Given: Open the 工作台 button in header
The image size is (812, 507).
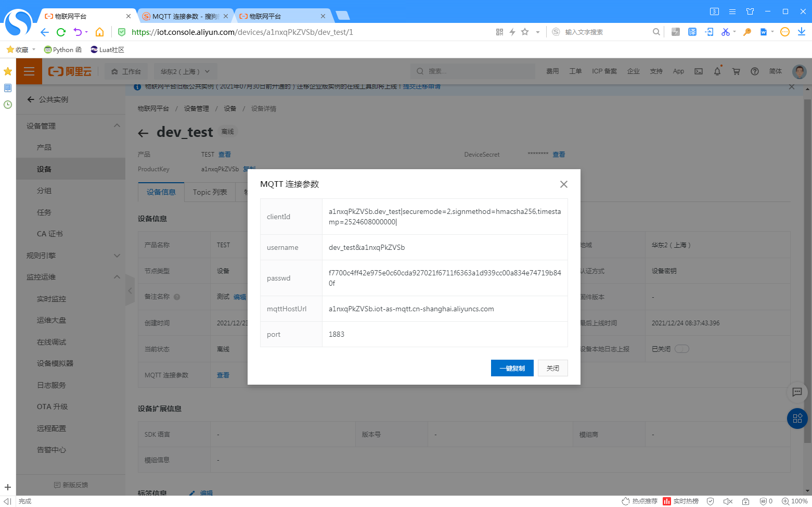Looking at the screenshot, I should (126, 71).
